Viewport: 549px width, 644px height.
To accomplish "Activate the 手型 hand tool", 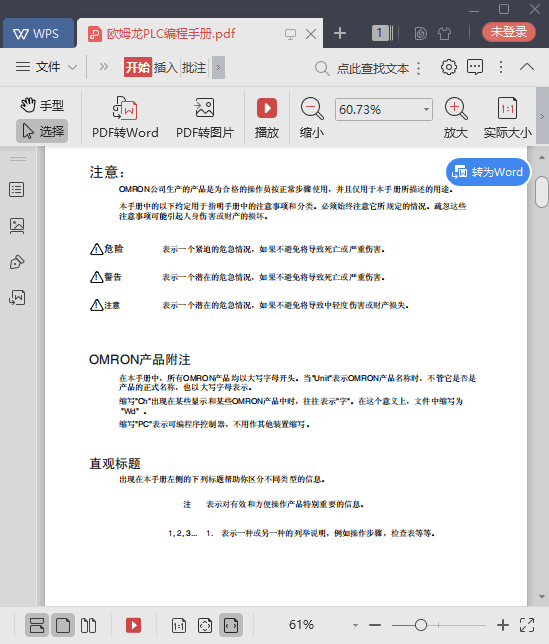I will tap(42, 105).
